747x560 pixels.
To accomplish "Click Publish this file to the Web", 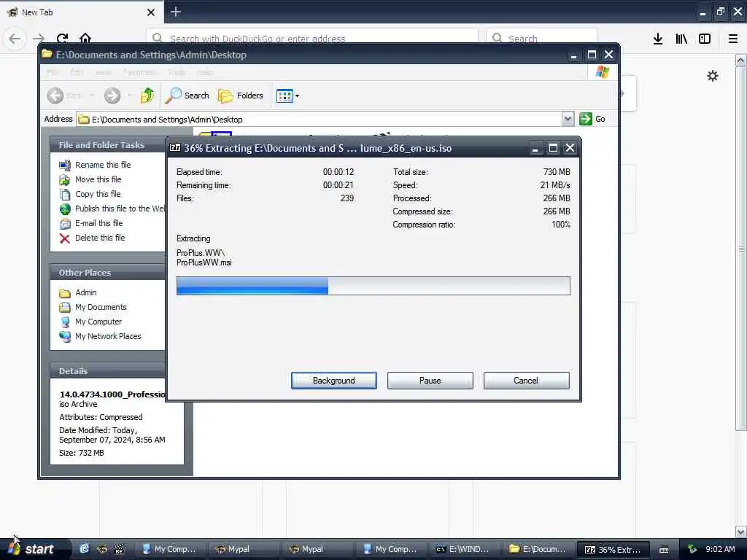I will (120, 209).
